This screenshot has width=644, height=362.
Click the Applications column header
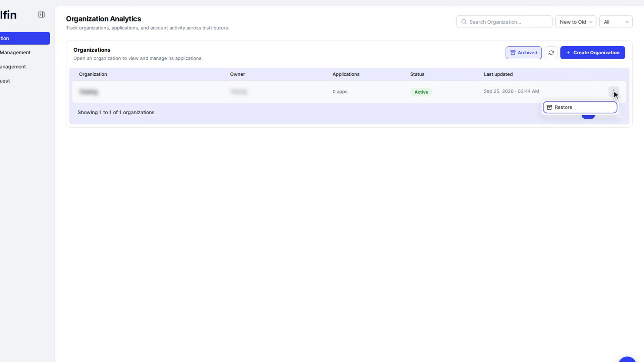coord(346,74)
